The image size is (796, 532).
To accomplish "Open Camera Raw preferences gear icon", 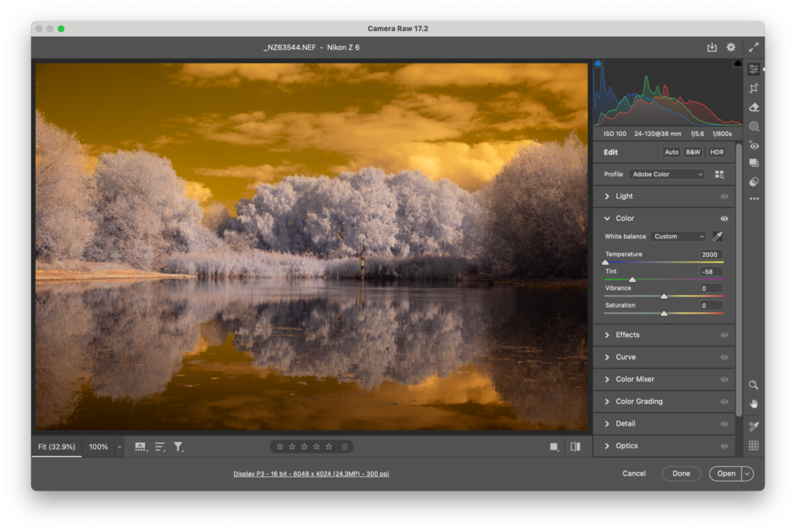I will point(731,47).
